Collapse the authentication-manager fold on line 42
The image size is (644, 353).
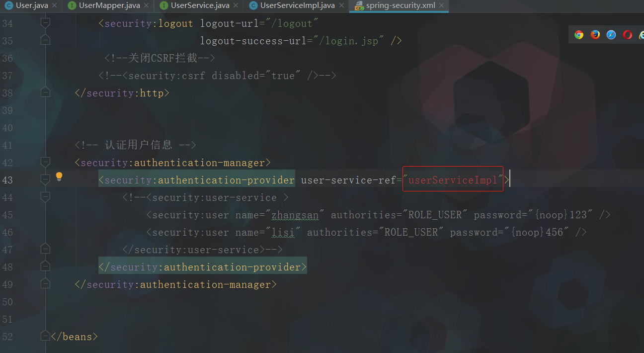[45, 162]
